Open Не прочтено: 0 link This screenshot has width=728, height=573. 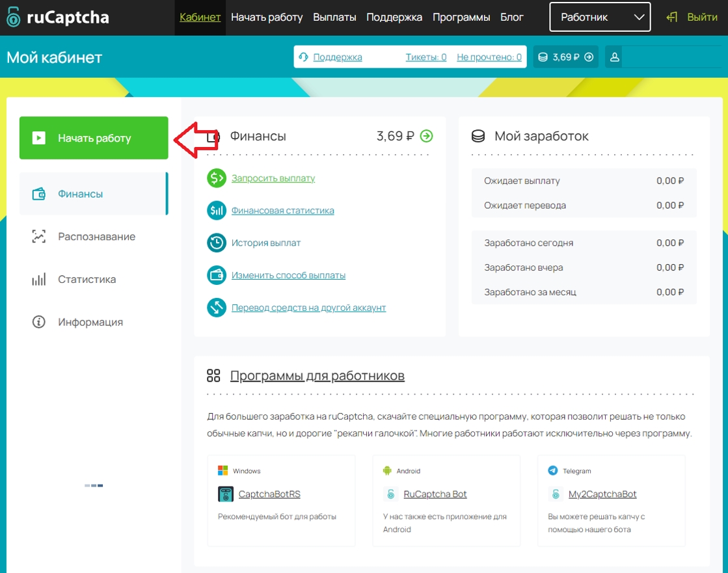(x=489, y=57)
